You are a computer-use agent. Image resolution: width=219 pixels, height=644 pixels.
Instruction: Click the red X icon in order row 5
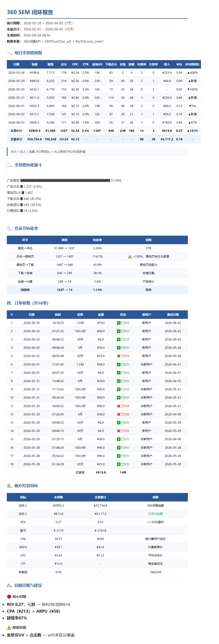[119, 356]
